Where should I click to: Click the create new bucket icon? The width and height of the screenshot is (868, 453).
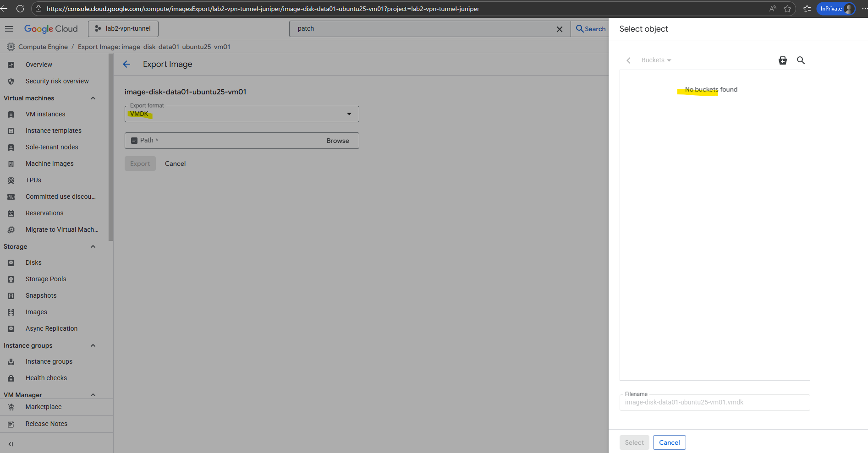coord(783,60)
